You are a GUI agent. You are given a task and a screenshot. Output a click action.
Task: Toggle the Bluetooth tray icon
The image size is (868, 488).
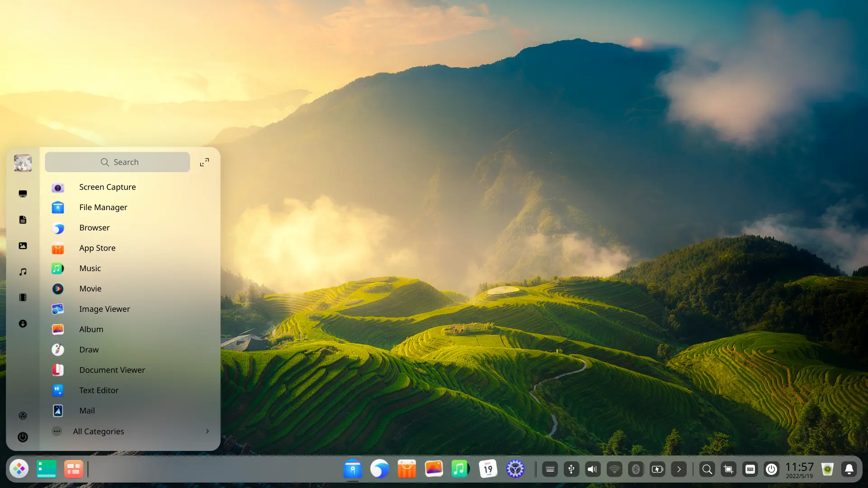pos(636,469)
